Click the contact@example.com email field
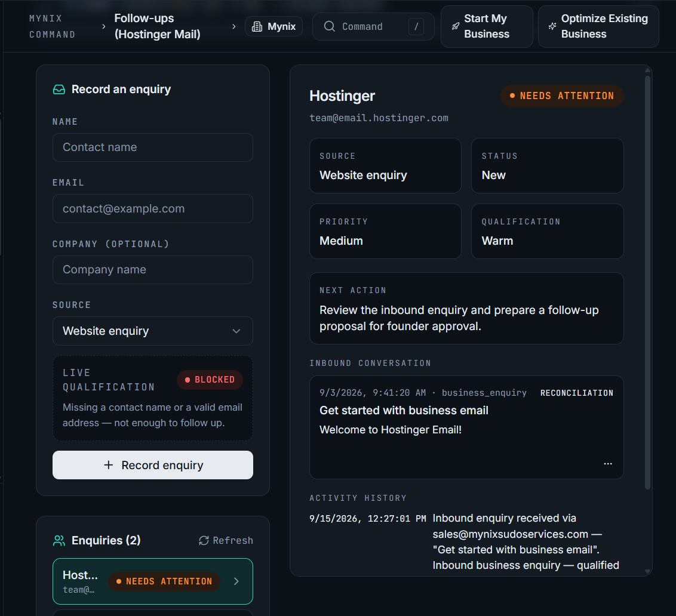The width and height of the screenshot is (676, 616). (x=153, y=209)
